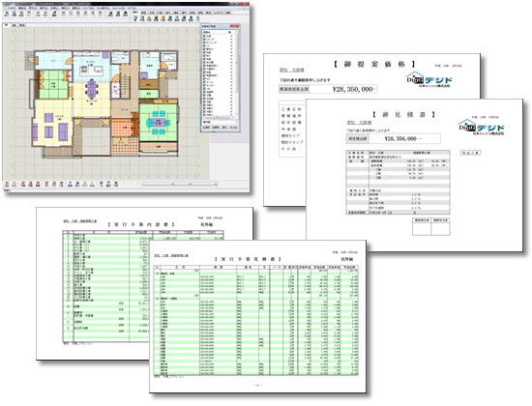Click the orange icon in the parts toolbar

click(x=163, y=18)
